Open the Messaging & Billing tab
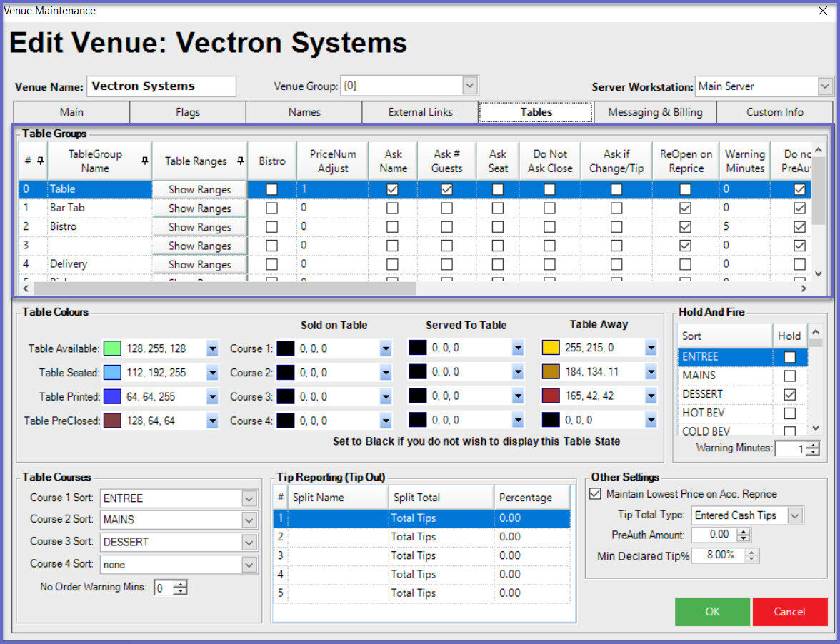This screenshot has width=840, height=644. [655, 112]
